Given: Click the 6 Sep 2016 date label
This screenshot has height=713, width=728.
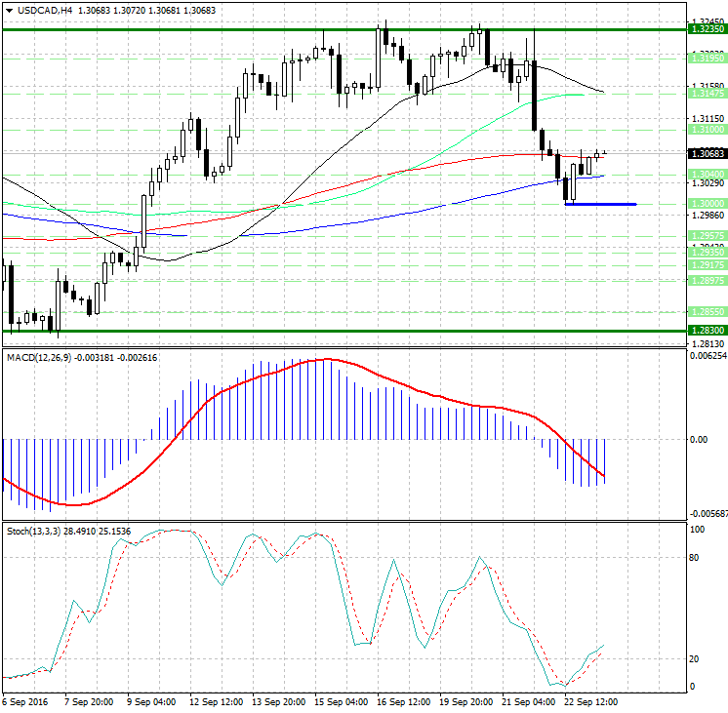Looking at the screenshot, I should 25,701.
